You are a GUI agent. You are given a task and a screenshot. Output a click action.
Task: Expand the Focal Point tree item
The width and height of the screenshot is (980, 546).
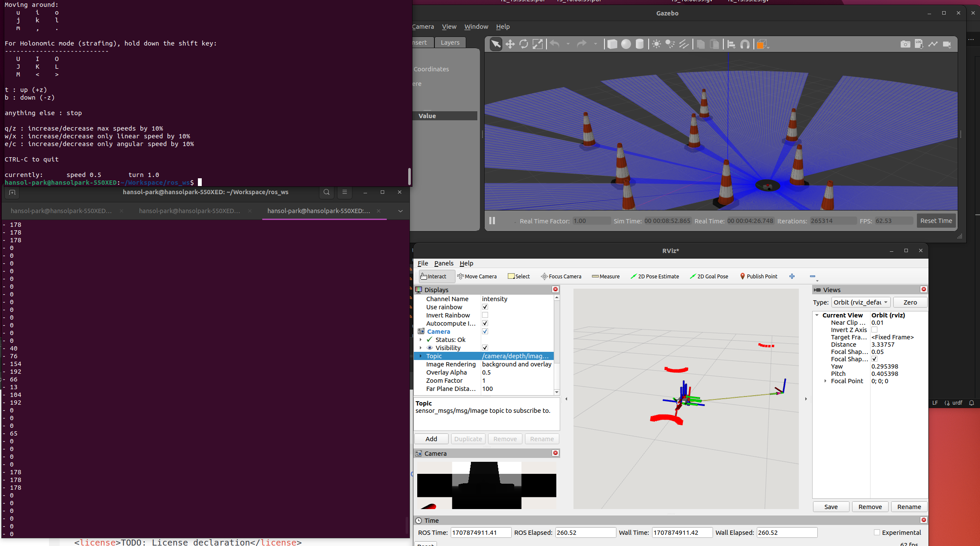pos(825,381)
